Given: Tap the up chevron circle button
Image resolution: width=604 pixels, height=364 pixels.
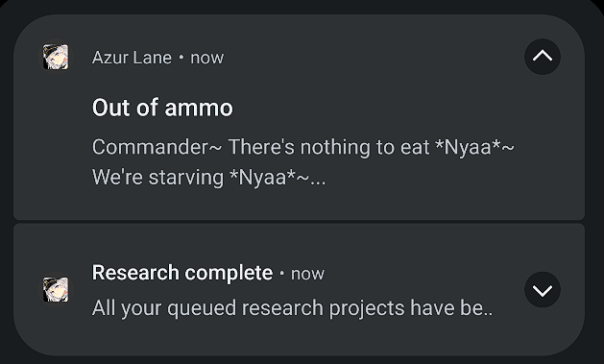Looking at the screenshot, I should click(x=542, y=57).
